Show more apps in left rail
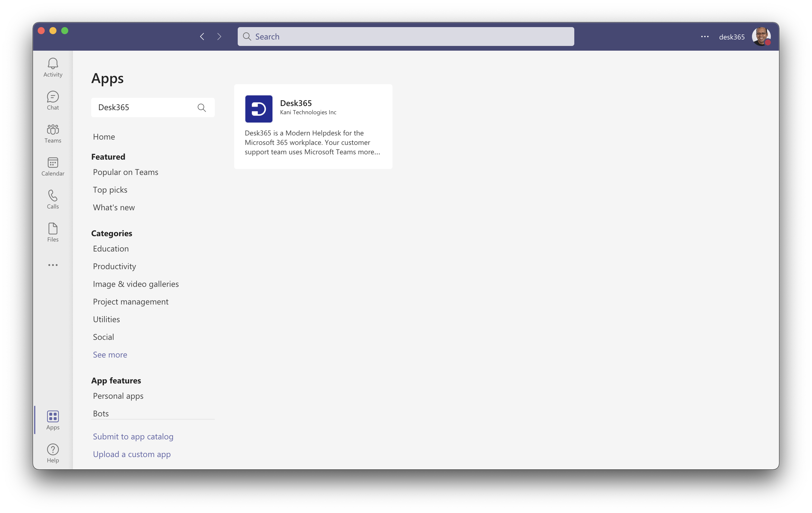This screenshot has height=513, width=812. 53,265
